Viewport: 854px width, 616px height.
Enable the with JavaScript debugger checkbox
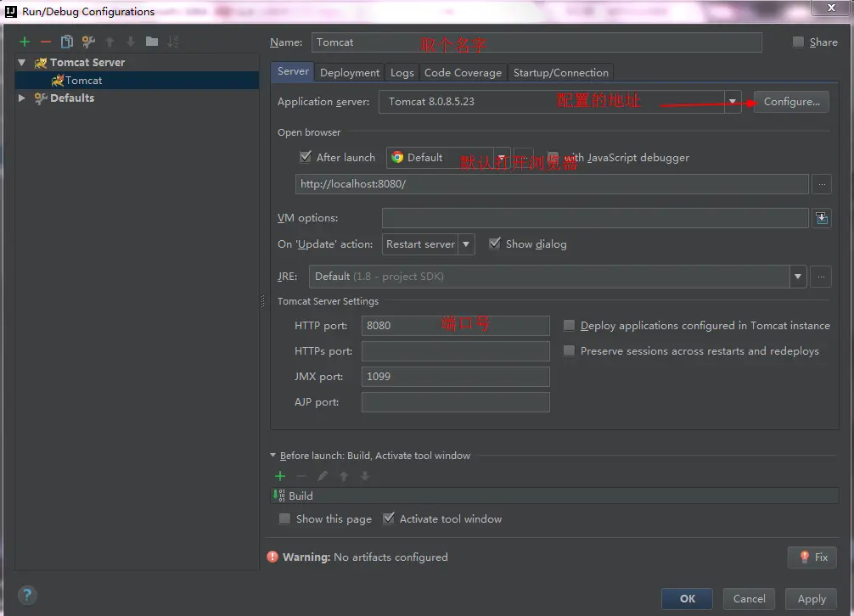[x=553, y=157]
